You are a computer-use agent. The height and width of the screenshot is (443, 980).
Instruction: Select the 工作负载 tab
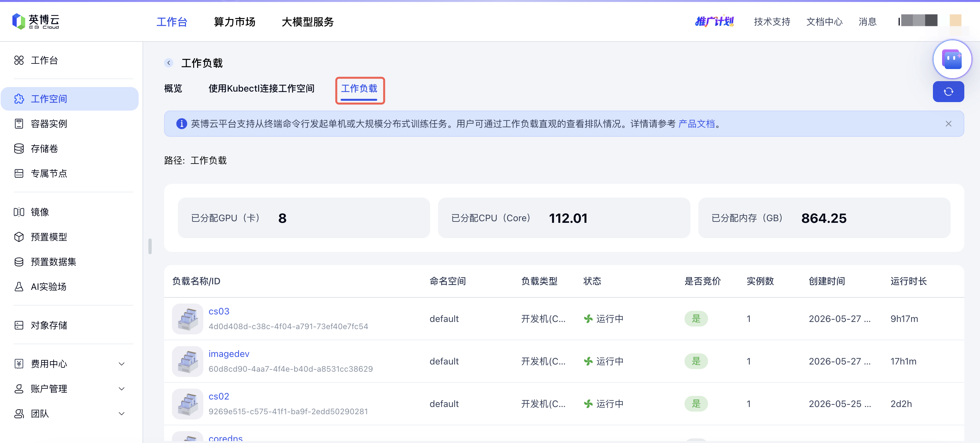[359, 89]
